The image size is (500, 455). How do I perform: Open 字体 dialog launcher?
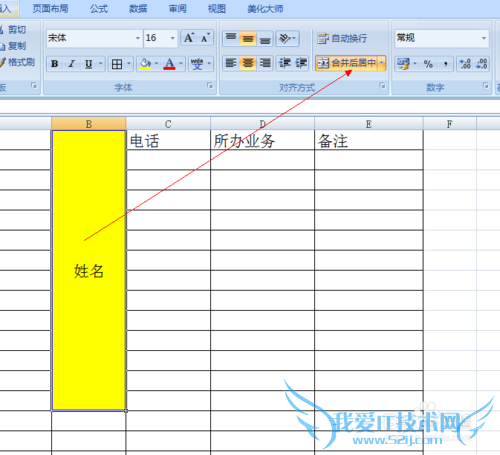click(x=210, y=86)
